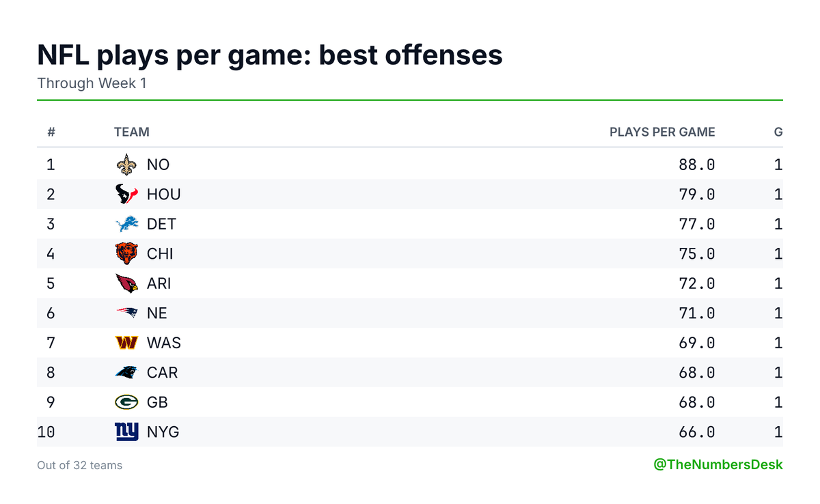Click the Chicago Bears logo

[x=126, y=254]
